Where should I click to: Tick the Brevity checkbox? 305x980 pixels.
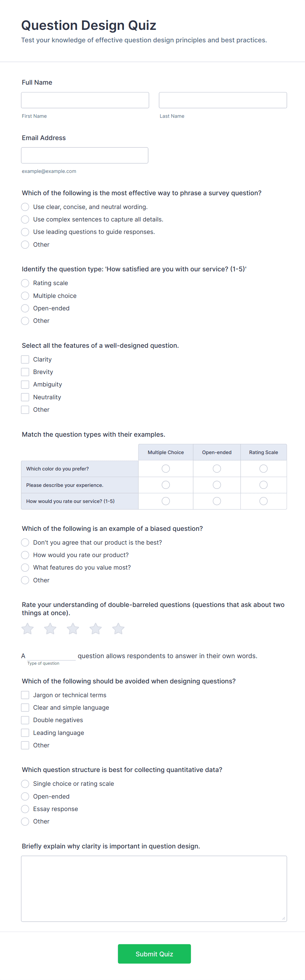coord(25,372)
